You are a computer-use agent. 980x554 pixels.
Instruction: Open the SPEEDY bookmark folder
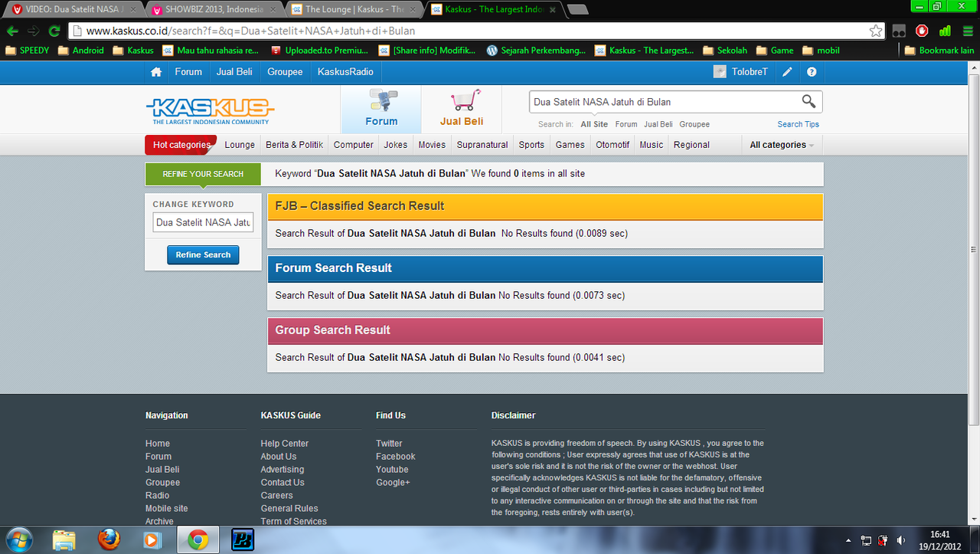tap(27, 51)
